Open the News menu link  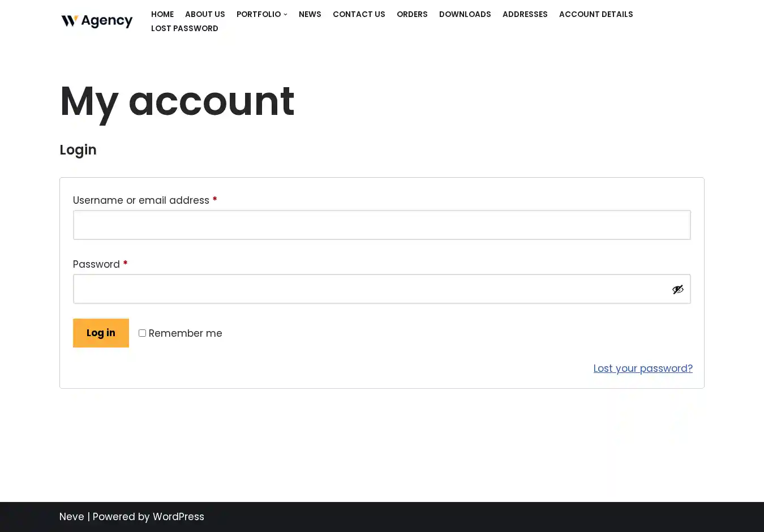click(x=310, y=14)
